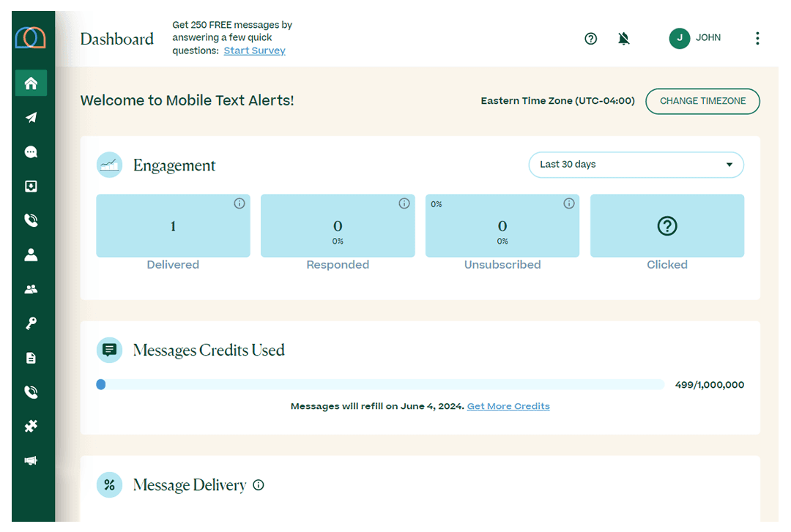Select the campaigns megaphone icon
This screenshot has width=791, height=532.
coord(31,460)
